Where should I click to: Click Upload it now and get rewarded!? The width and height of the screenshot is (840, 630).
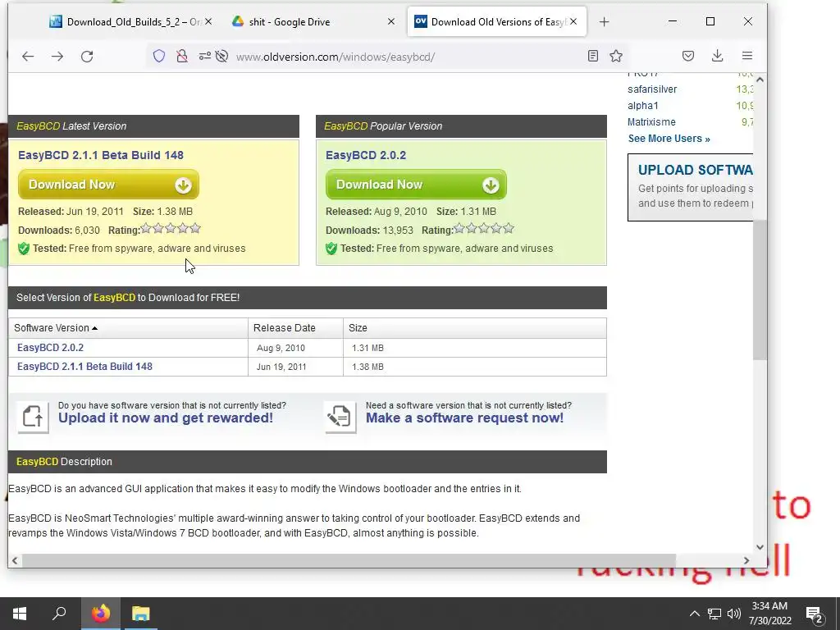(x=166, y=418)
